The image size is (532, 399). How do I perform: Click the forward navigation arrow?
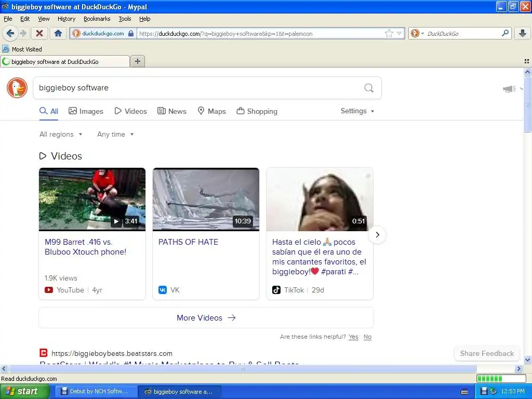tap(23, 33)
